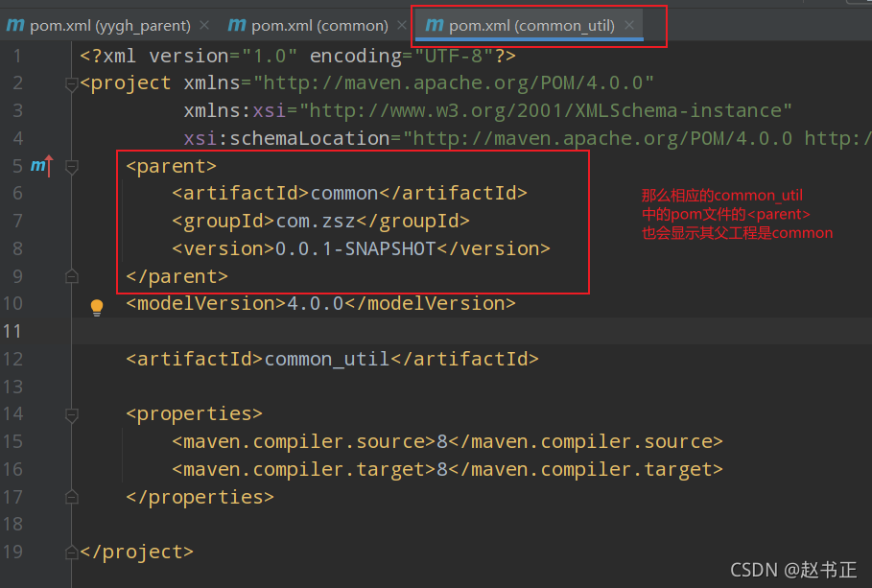The width and height of the screenshot is (872, 588).
Task: Click the yellow lightbulb intention icon
Action: 97,307
